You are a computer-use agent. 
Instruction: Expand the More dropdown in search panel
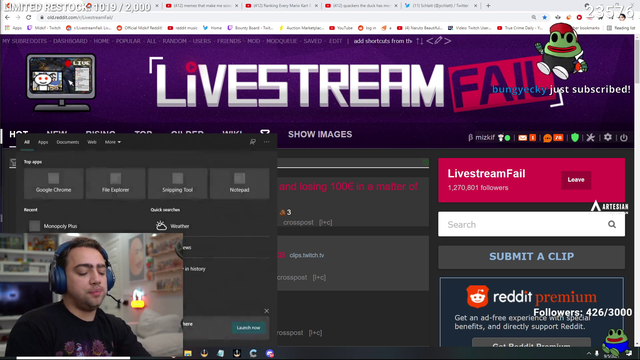coord(113,142)
